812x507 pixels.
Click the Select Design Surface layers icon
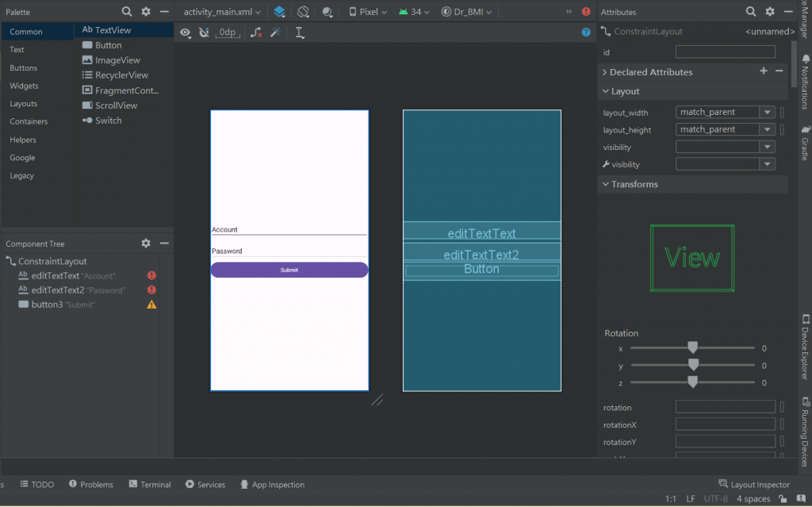[279, 12]
